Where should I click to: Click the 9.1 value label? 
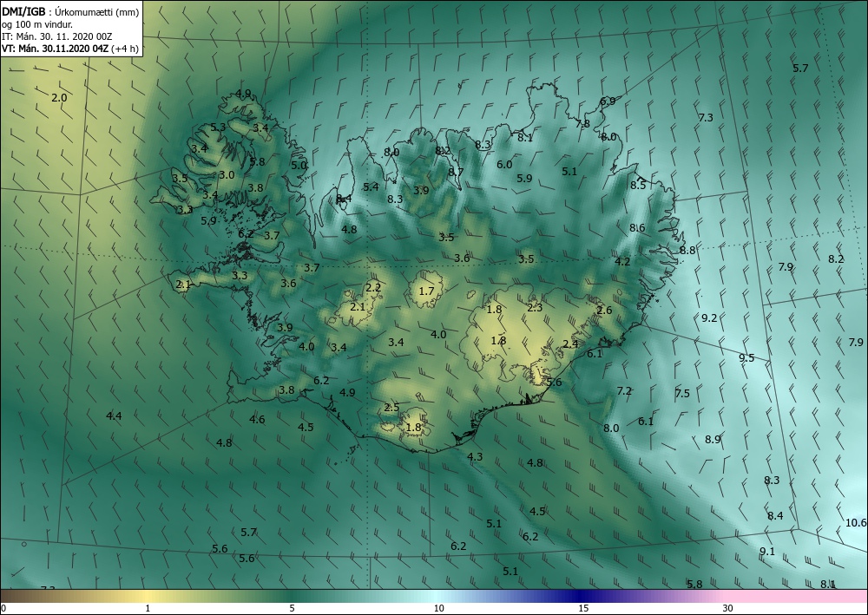pos(767,551)
